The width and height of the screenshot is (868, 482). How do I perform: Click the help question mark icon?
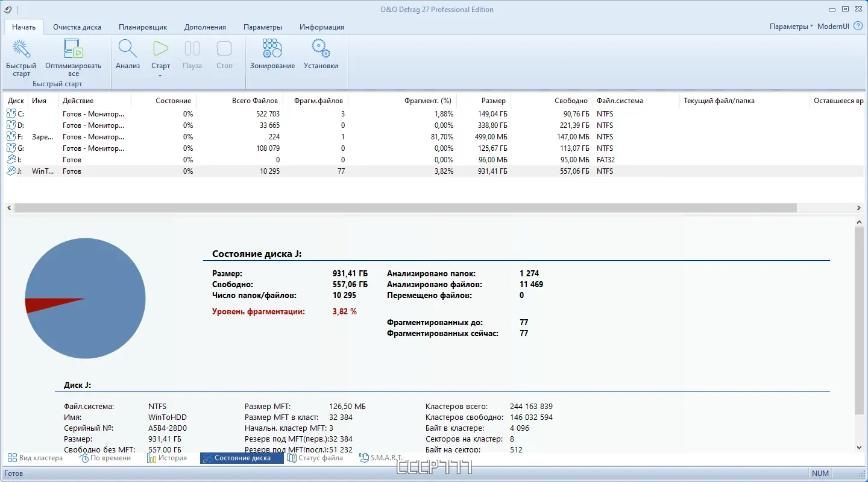[x=858, y=27]
